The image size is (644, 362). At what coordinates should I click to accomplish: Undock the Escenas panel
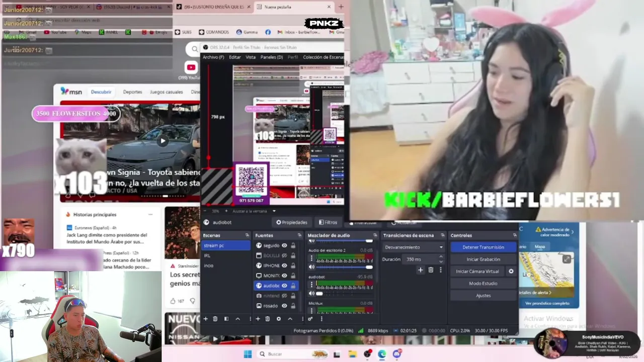[247, 235]
